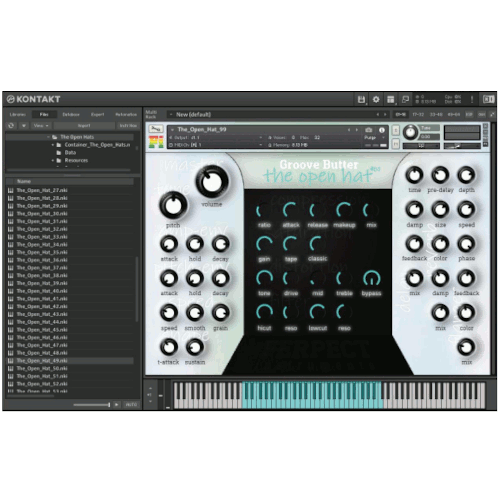Toggle the minimized rack view icon

click(x=405, y=99)
